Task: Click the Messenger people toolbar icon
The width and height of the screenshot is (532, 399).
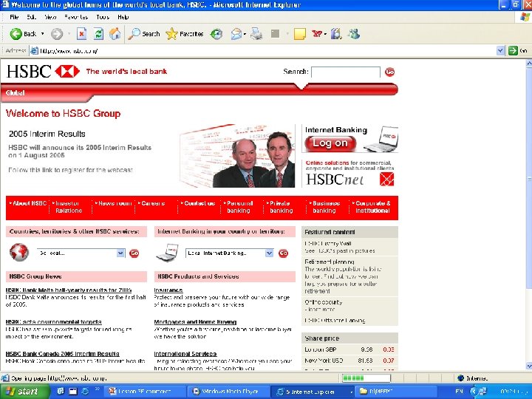Action: coord(354,34)
